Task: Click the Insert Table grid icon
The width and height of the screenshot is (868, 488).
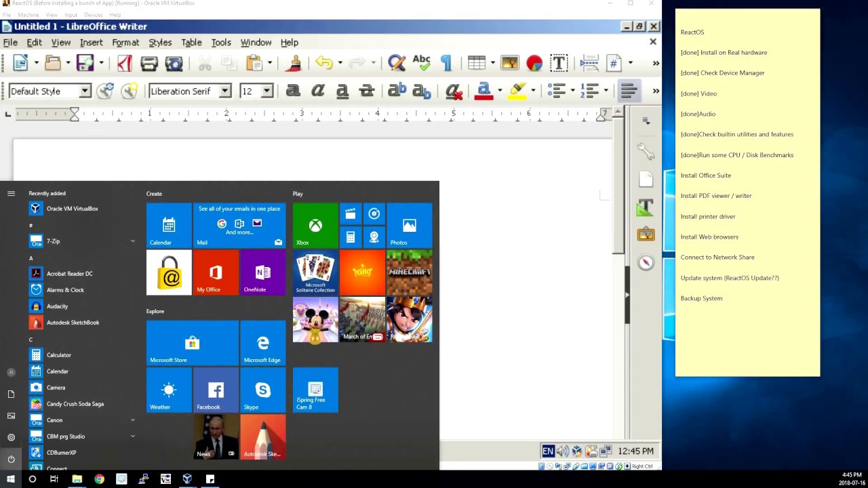Action: [477, 63]
